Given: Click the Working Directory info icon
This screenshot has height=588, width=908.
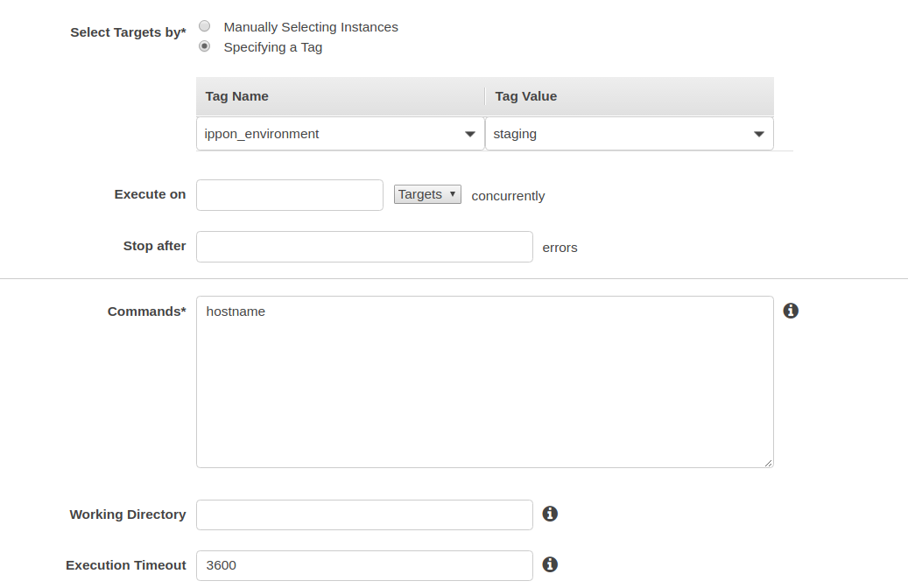Looking at the screenshot, I should click(550, 514).
